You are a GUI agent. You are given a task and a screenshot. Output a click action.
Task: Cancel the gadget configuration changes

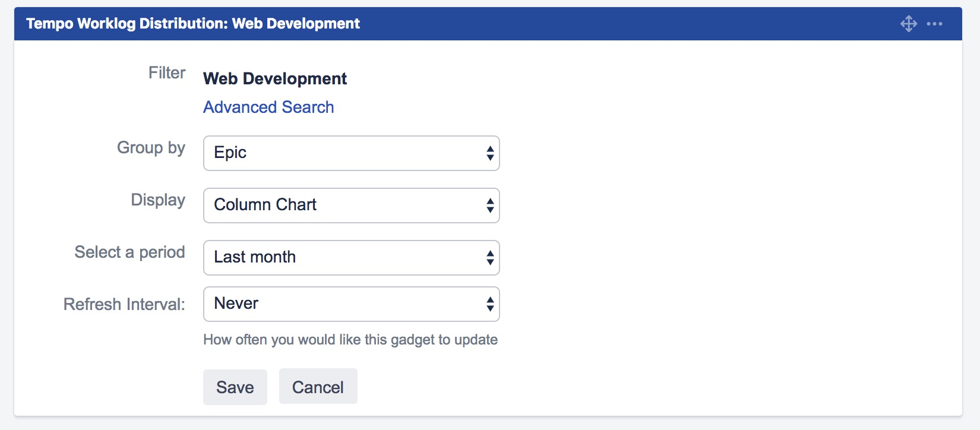318,387
